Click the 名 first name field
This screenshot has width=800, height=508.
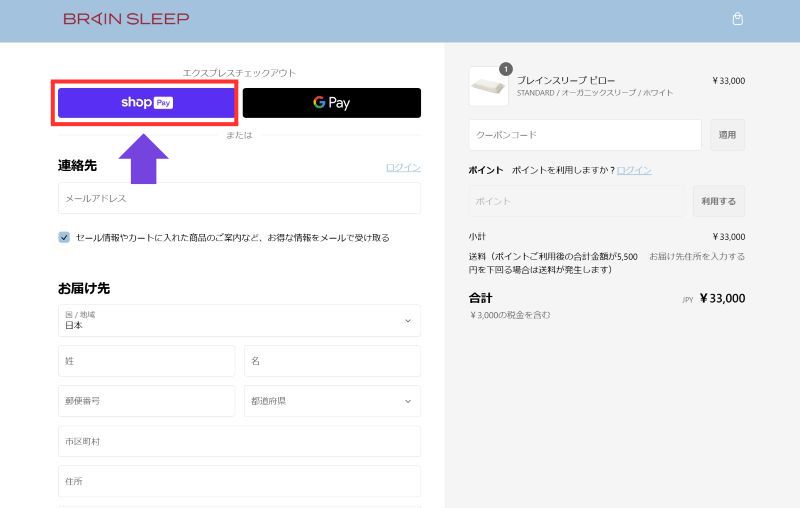(331, 361)
